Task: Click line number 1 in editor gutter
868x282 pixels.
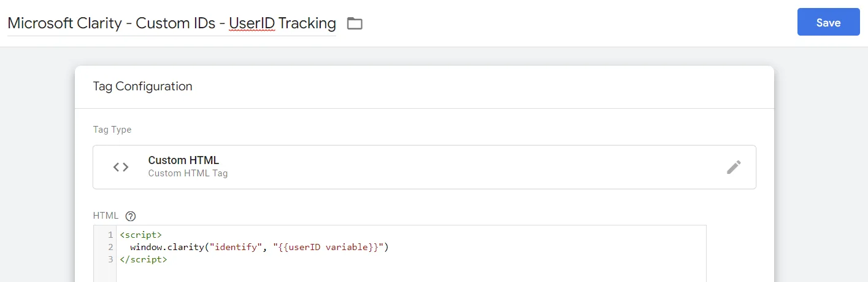Action: point(110,235)
